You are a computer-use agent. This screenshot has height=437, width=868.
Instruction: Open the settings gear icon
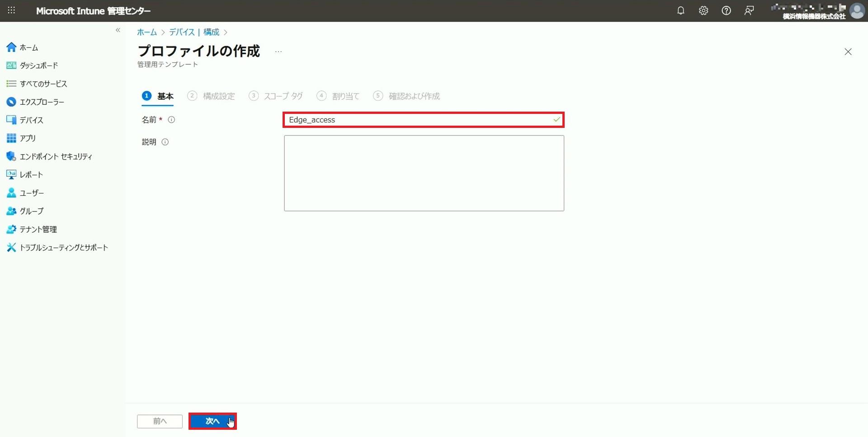[x=703, y=11]
